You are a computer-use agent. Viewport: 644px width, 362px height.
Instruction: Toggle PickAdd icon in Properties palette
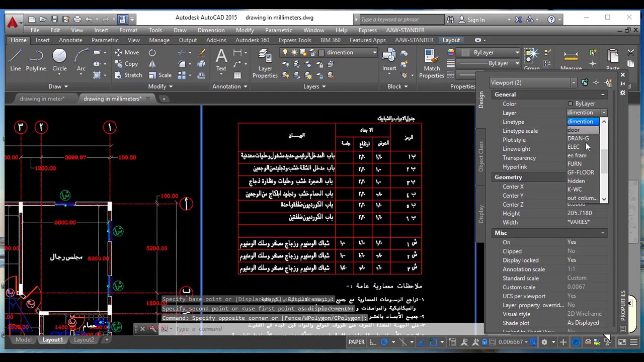(585, 82)
